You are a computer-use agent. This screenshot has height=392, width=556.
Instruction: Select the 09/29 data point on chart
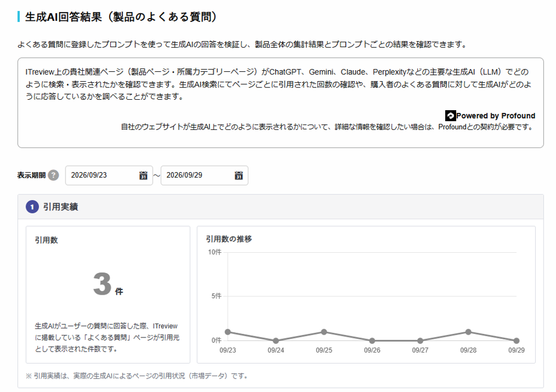(517, 340)
